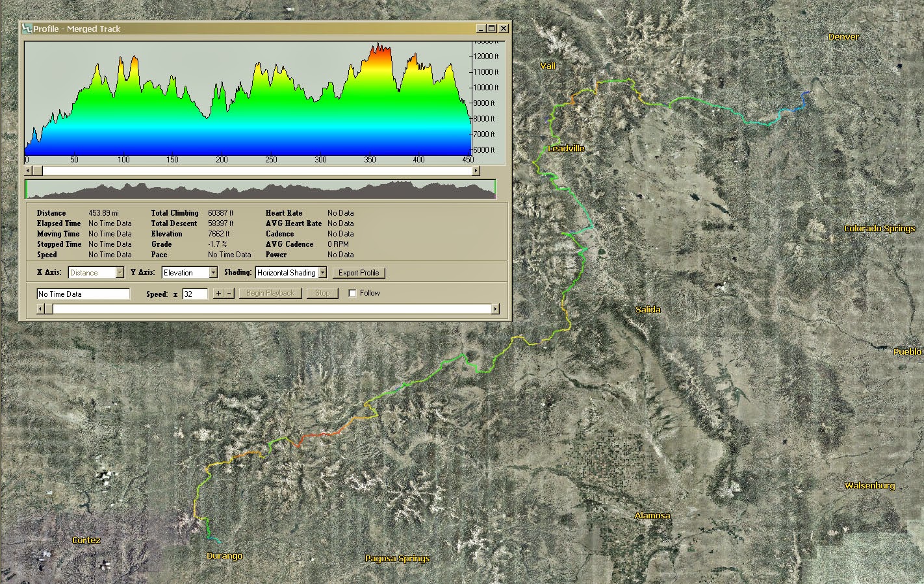This screenshot has height=584, width=924.
Task: Click the Distance value 453.89 mi
Action: (103, 213)
